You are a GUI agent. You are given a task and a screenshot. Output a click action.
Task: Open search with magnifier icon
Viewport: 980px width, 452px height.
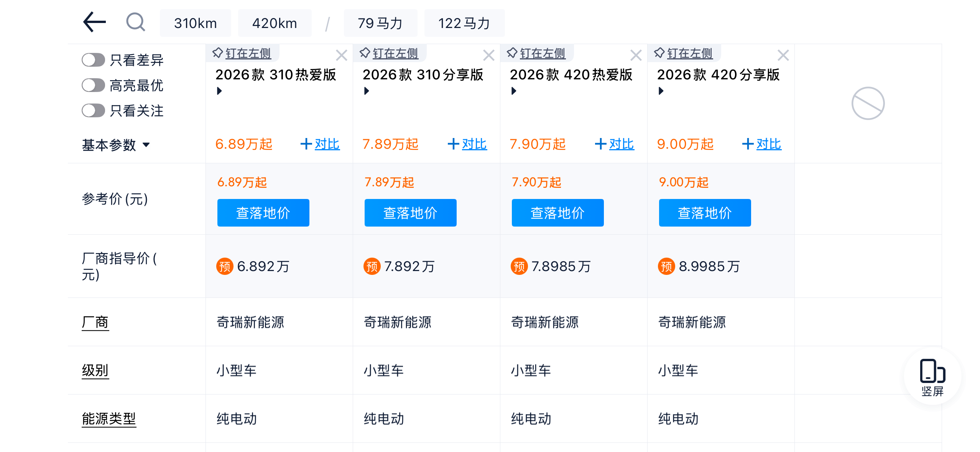tap(135, 22)
